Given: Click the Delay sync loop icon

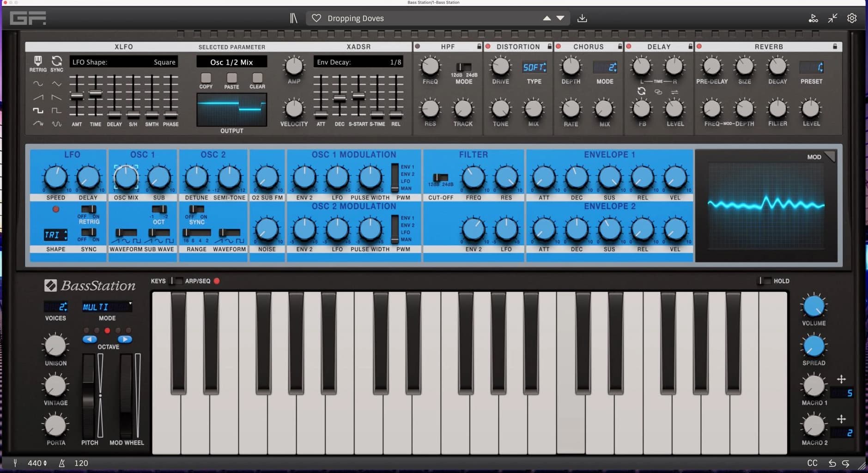Looking at the screenshot, I should [x=641, y=91].
